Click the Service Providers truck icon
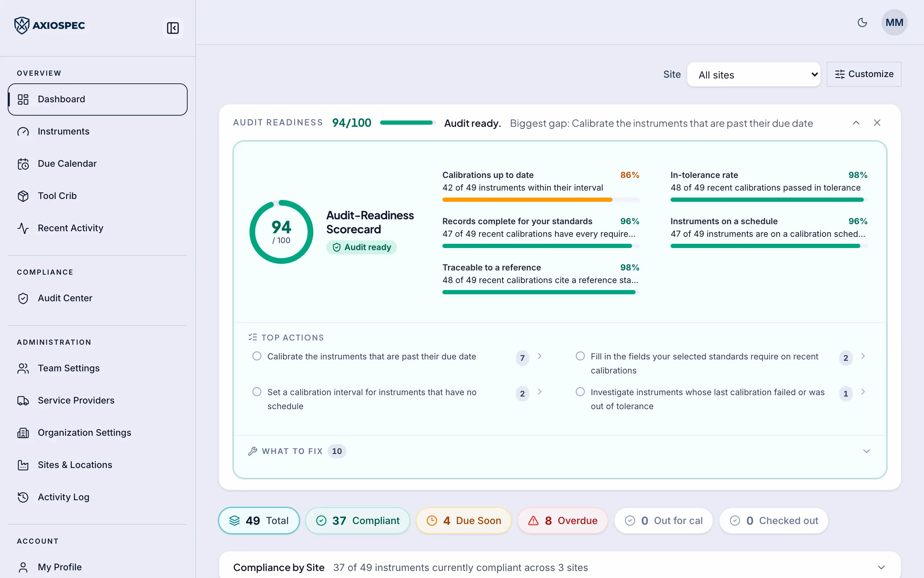The width and height of the screenshot is (924, 578). click(23, 400)
